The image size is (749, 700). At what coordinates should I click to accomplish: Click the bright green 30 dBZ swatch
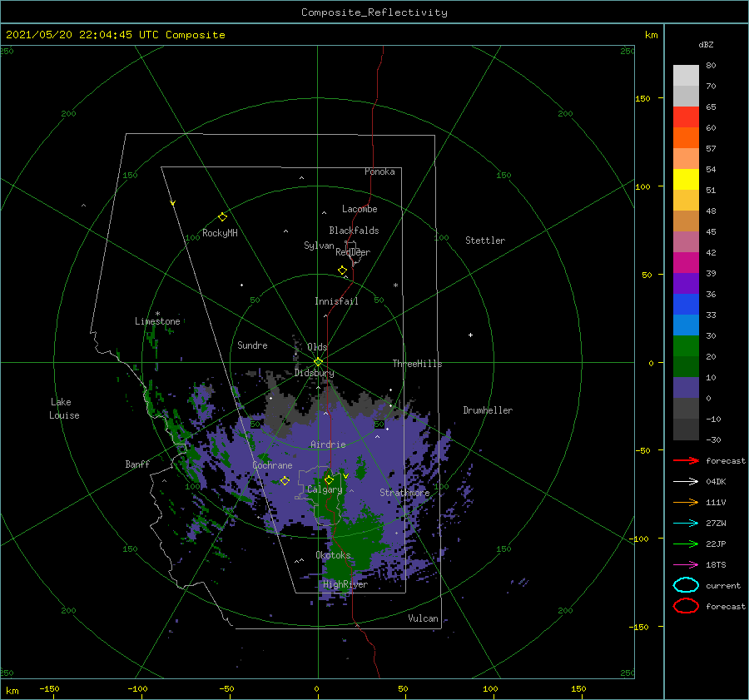click(x=686, y=345)
